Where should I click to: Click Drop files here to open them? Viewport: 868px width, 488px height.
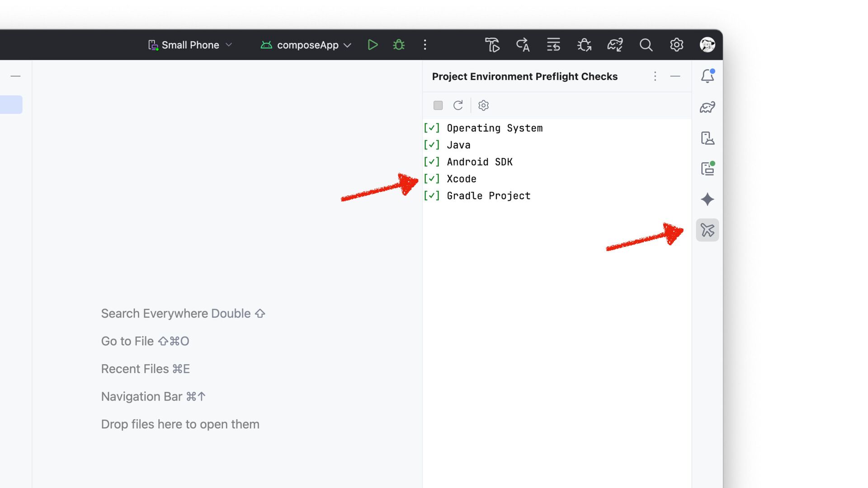(180, 424)
